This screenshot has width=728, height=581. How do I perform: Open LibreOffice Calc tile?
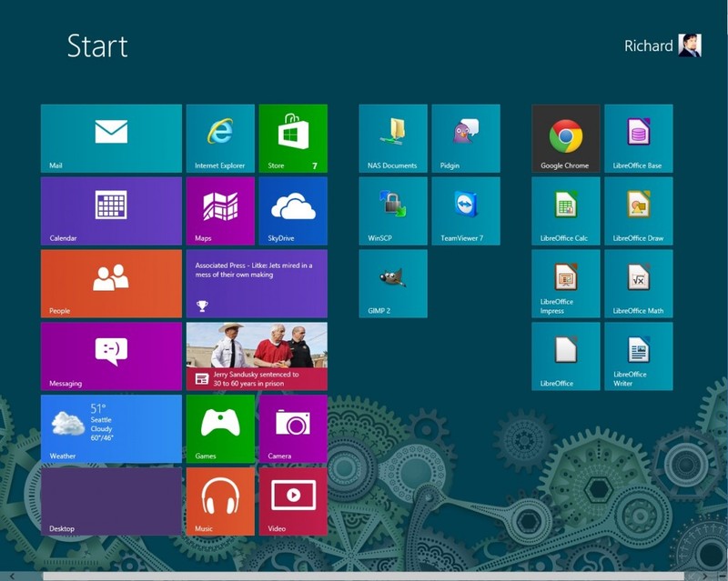(565, 210)
